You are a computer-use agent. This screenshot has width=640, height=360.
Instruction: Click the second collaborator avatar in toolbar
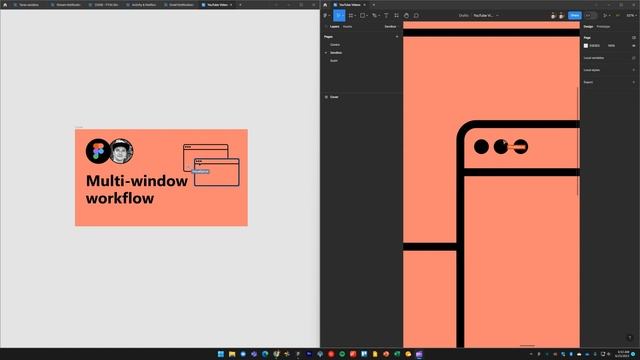pyautogui.click(x=562, y=16)
